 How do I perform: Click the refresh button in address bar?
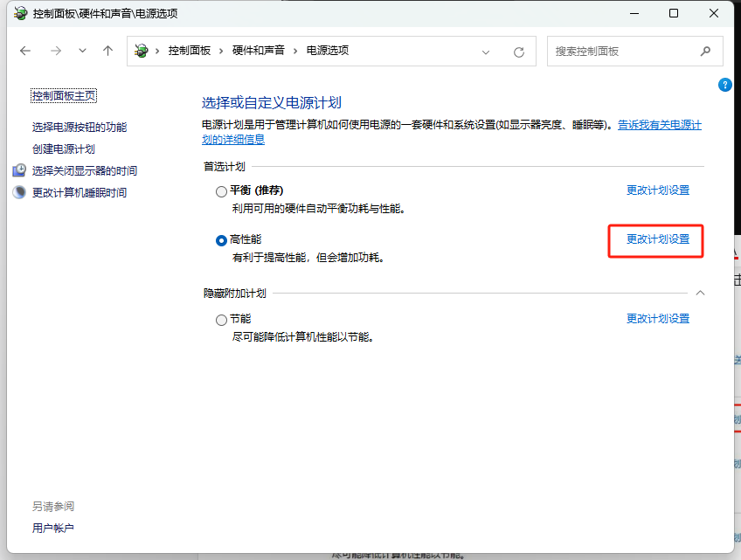pos(519,52)
